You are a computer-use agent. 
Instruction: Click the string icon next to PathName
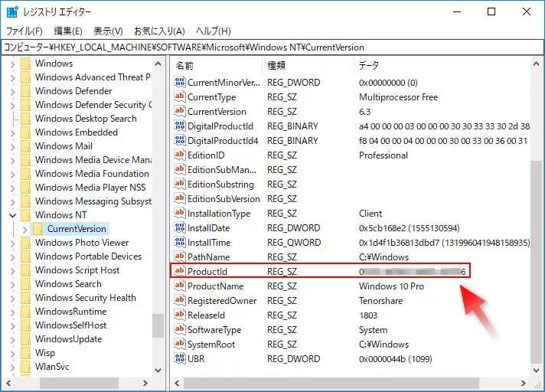(x=180, y=256)
